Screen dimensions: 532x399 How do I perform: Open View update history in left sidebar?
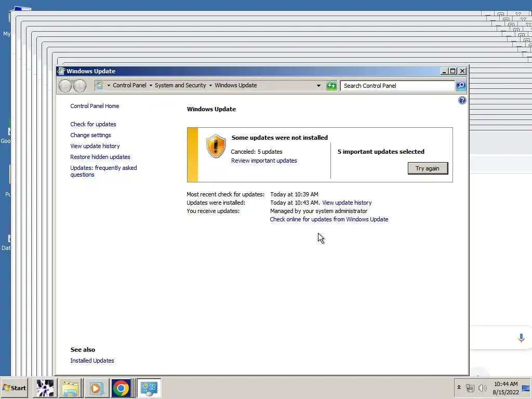point(95,146)
